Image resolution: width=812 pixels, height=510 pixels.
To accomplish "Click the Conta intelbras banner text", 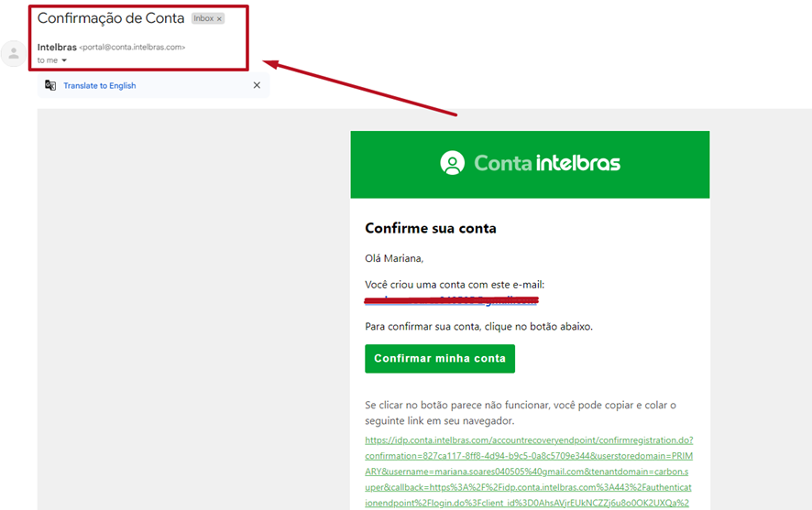I will pyautogui.click(x=547, y=163).
